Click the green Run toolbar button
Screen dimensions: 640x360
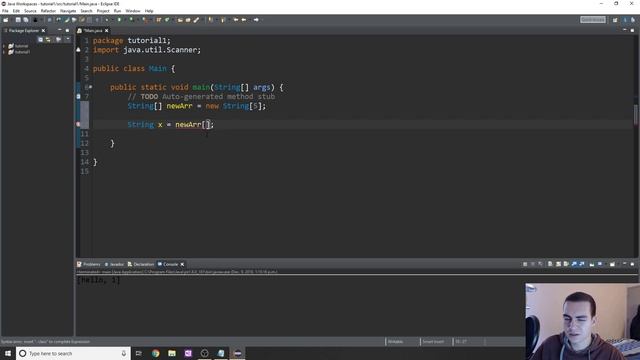pos(119,20)
